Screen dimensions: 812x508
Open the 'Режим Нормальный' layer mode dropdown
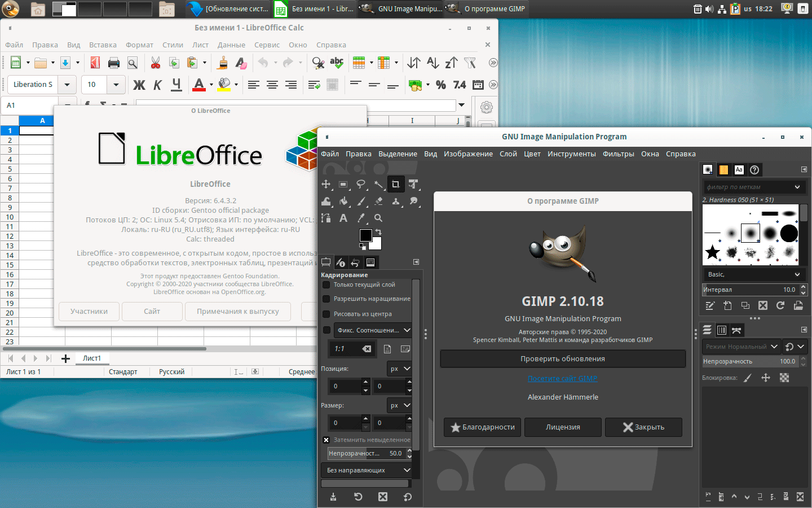tap(741, 347)
